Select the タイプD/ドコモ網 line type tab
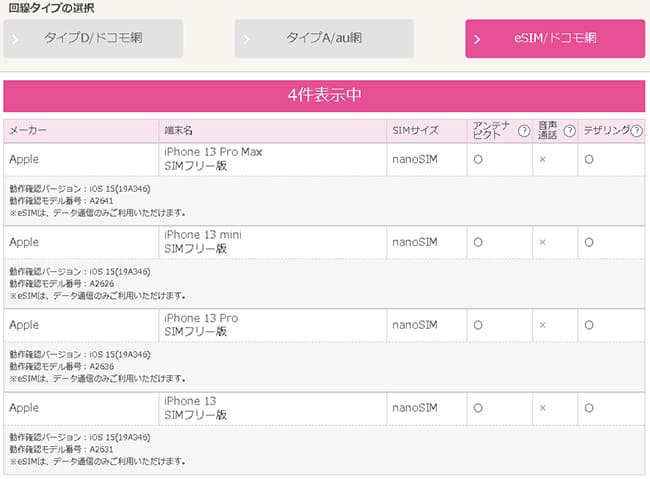The image size is (650, 479). tap(94, 39)
